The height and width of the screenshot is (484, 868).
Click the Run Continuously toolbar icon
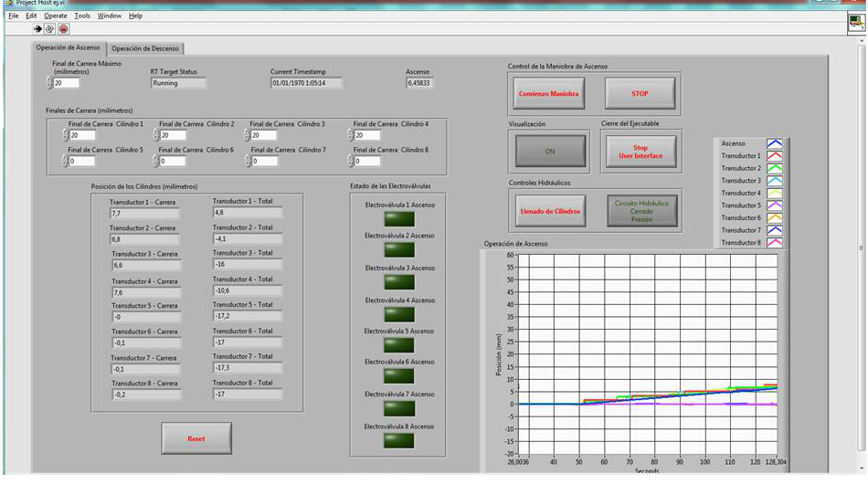(x=50, y=28)
